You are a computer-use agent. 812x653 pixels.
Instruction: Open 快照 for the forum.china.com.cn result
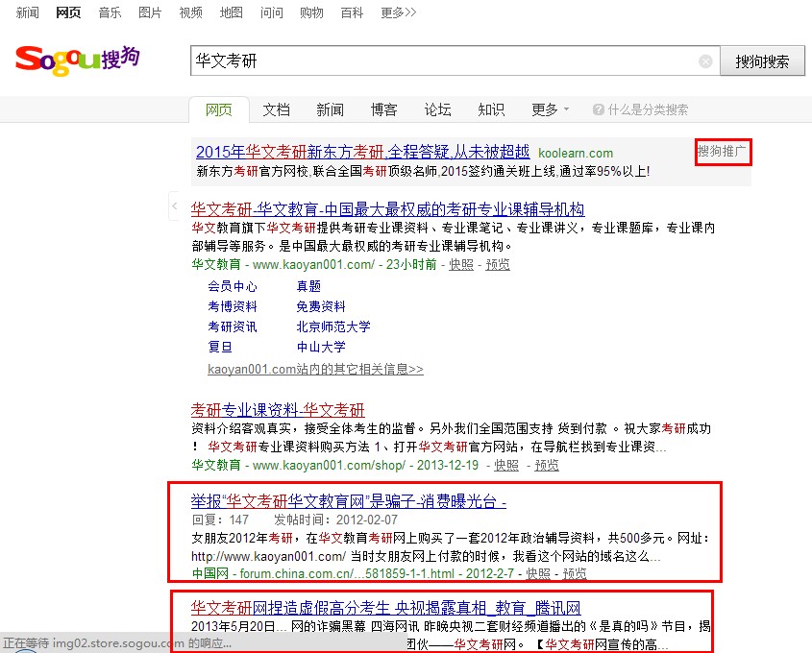[538, 574]
